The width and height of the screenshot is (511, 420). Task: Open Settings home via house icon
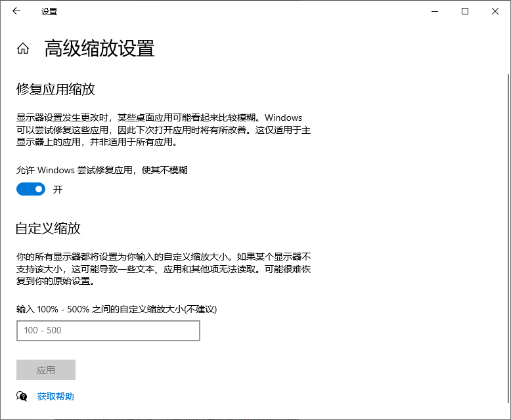(x=23, y=49)
